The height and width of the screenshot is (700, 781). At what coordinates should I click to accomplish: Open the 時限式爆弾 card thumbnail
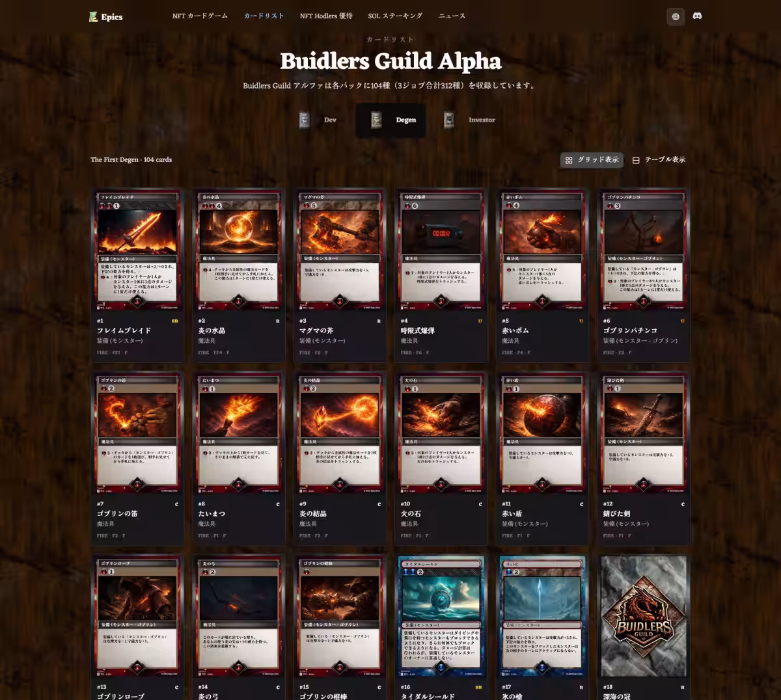click(441, 250)
